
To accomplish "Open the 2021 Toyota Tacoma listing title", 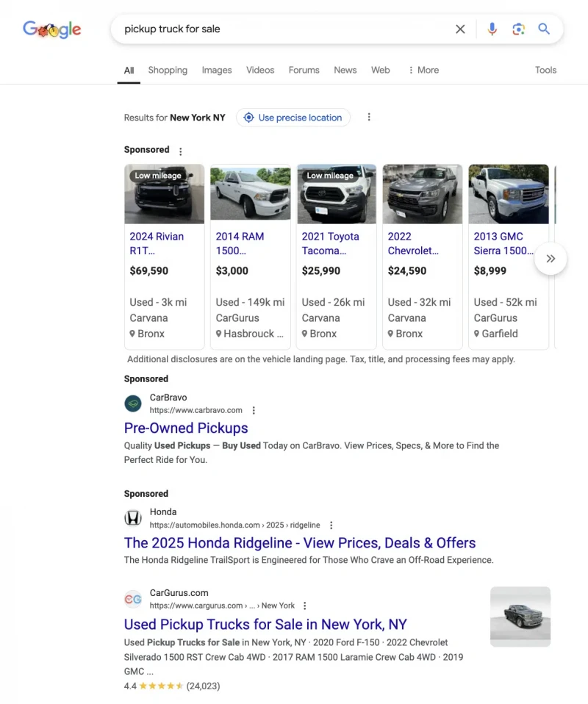I will (x=330, y=243).
